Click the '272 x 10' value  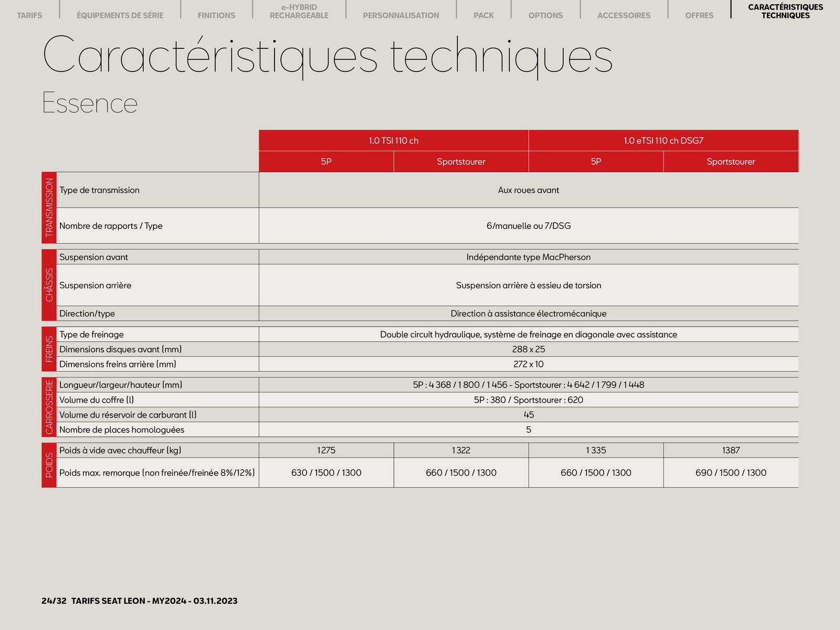[x=528, y=364]
